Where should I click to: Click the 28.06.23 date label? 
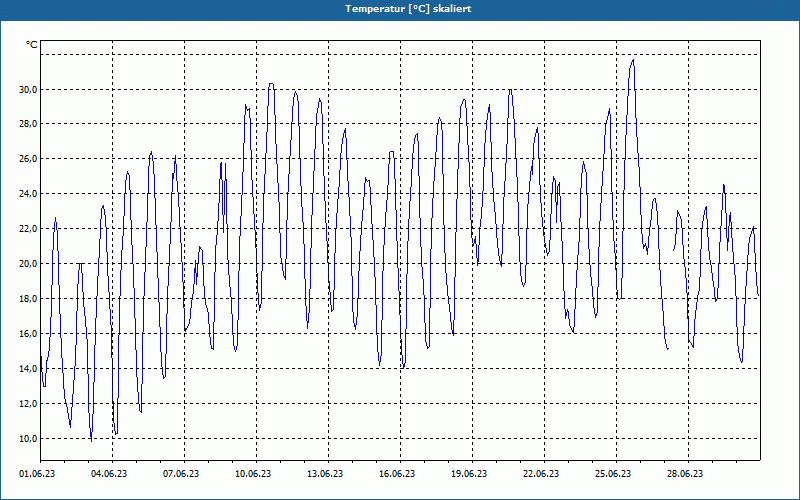pyautogui.click(x=685, y=474)
